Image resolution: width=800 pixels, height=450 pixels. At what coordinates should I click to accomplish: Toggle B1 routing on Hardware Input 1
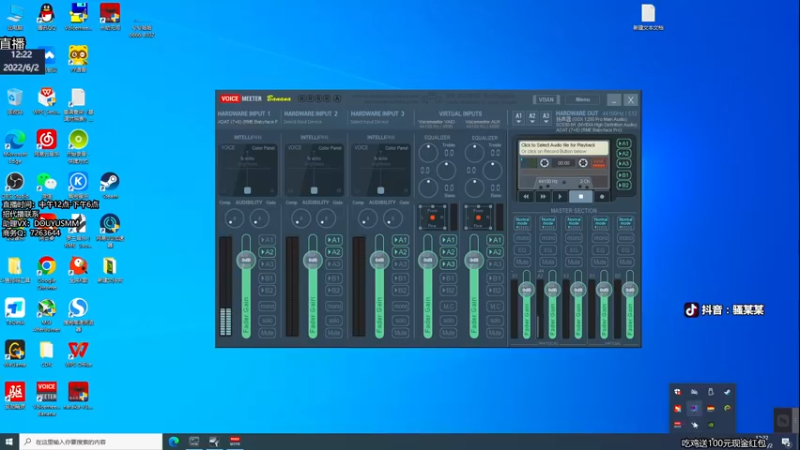[267, 278]
